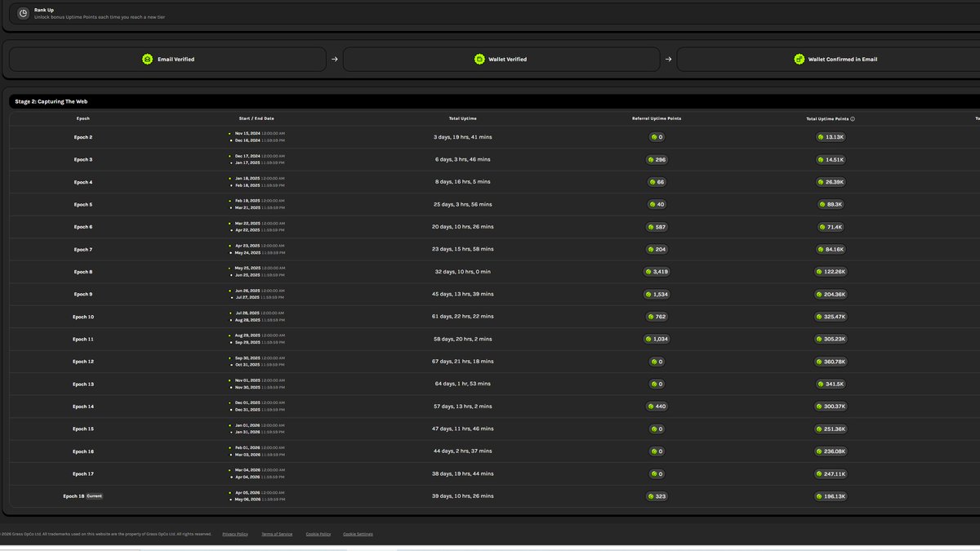The height and width of the screenshot is (551, 980).
Task: Click the uptime value 32 days, 10 hrs, 0 min
Action: (463, 272)
